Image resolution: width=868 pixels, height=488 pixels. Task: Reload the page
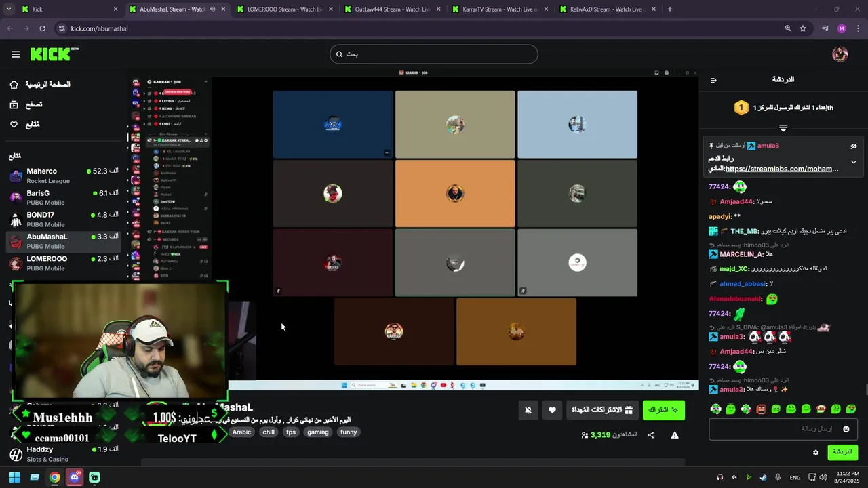(x=42, y=28)
